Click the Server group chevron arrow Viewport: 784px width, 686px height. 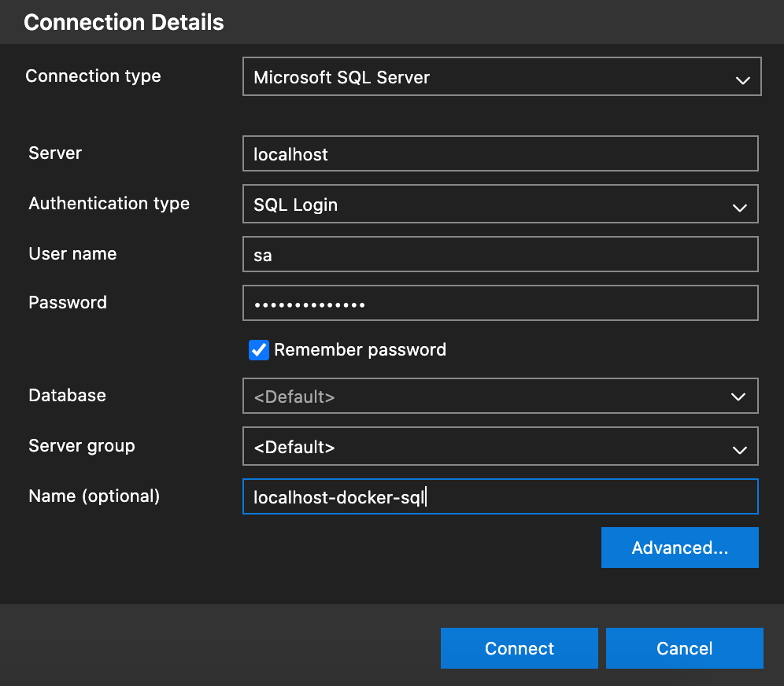click(739, 450)
